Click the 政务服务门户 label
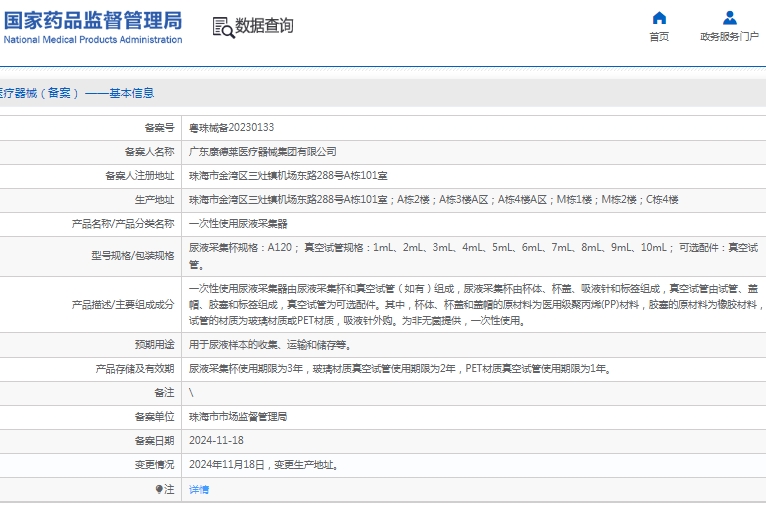 tap(729, 37)
